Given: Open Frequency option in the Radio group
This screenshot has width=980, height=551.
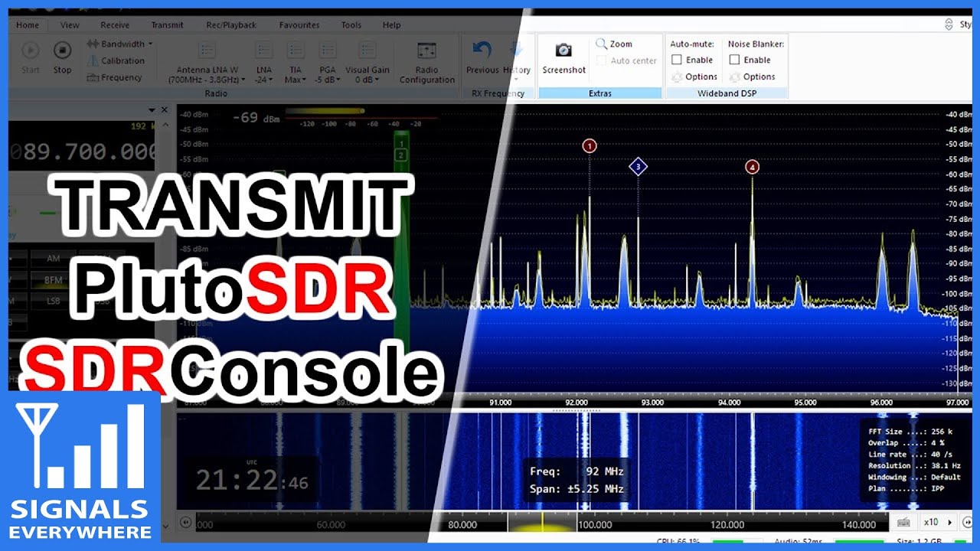Looking at the screenshot, I should point(115,77).
